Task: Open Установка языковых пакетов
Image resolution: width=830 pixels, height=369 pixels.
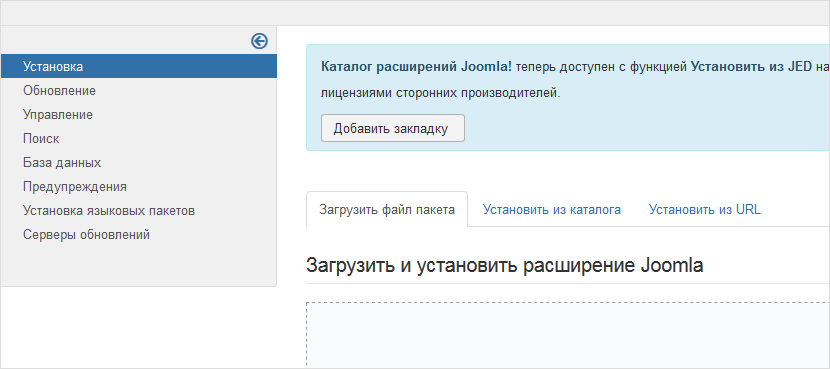Action: [x=109, y=211]
